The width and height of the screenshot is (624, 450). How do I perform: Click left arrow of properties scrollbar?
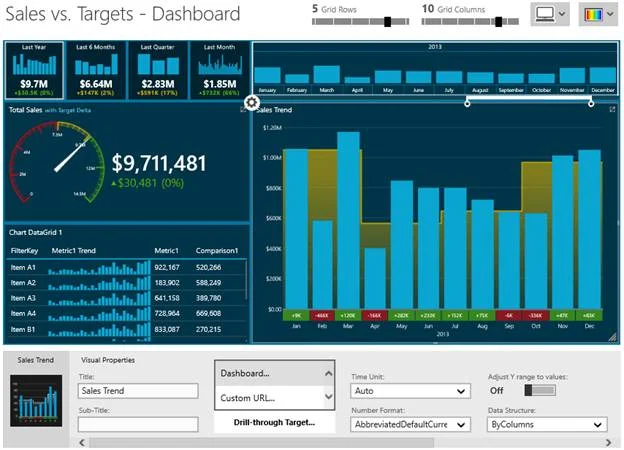[x=82, y=442]
